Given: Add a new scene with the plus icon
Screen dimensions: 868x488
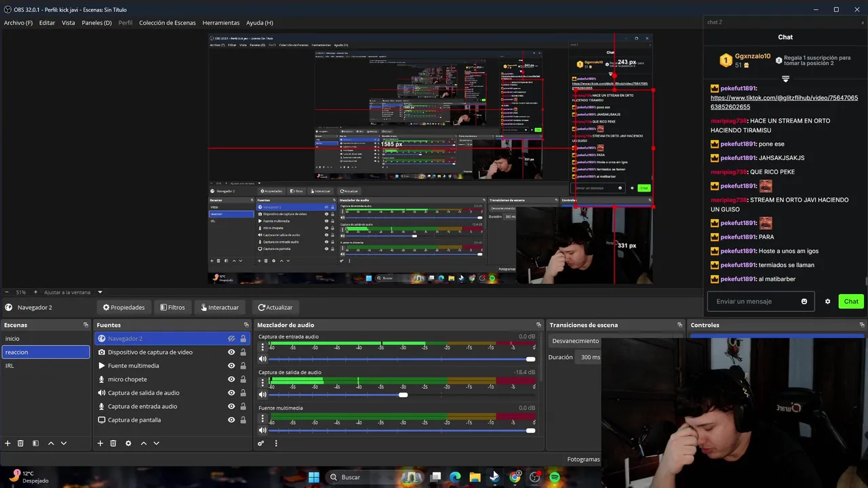Looking at the screenshot, I should (8, 443).
